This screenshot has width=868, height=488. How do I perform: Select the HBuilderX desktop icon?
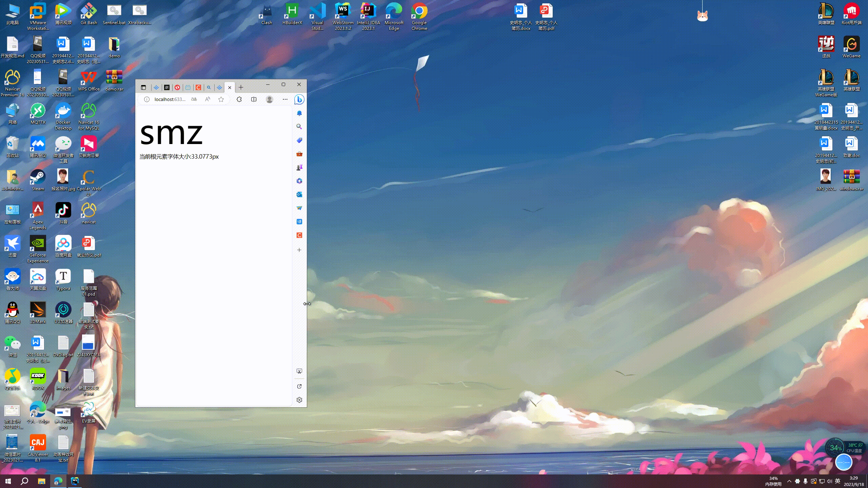(292, 14)
